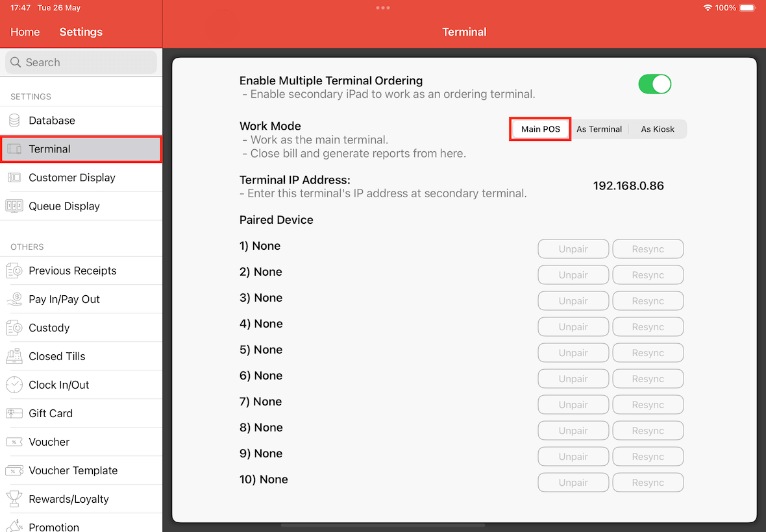The image size is (766, 532).
Task: Unpair paired device 6
Action: click(x=573, y=379)
